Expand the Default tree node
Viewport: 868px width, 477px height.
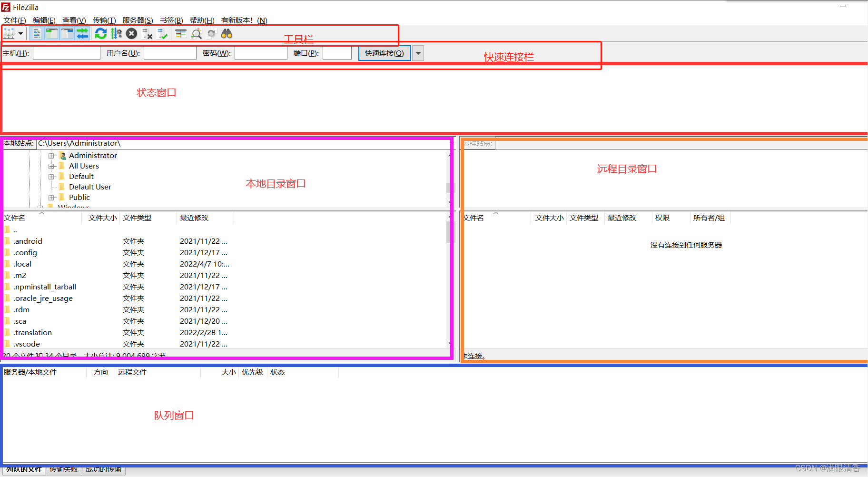[51, 177]
